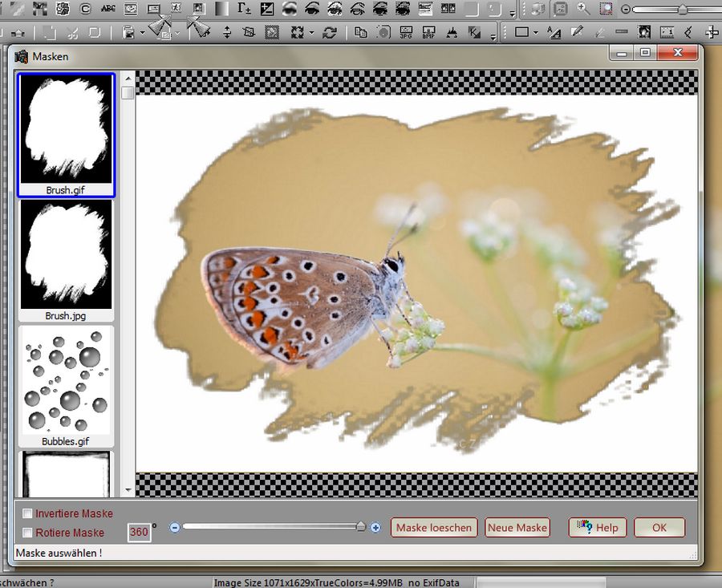Click the refresh arrows toolbar icon
The height and width of the screenshot is (588, 722).
point(329,33)
